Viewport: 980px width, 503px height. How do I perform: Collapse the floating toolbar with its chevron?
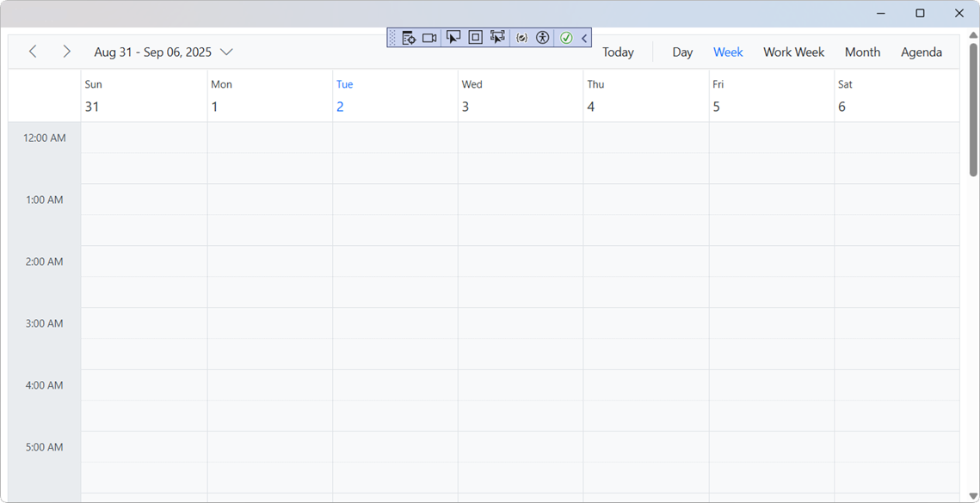coord(583,37)
